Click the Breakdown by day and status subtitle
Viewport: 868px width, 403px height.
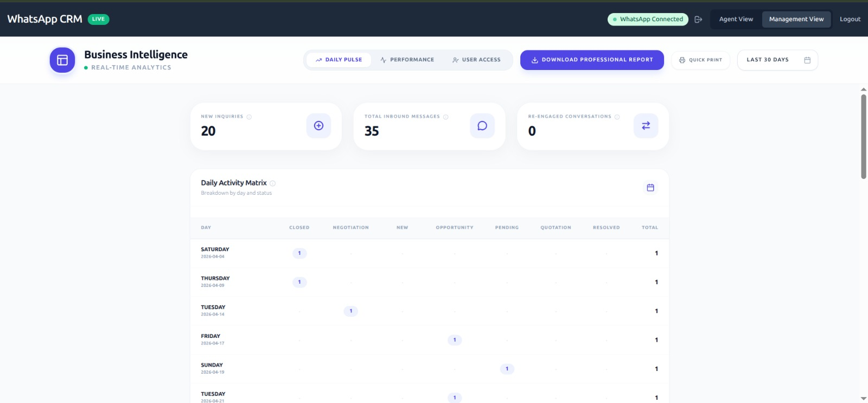click(237, 193)
